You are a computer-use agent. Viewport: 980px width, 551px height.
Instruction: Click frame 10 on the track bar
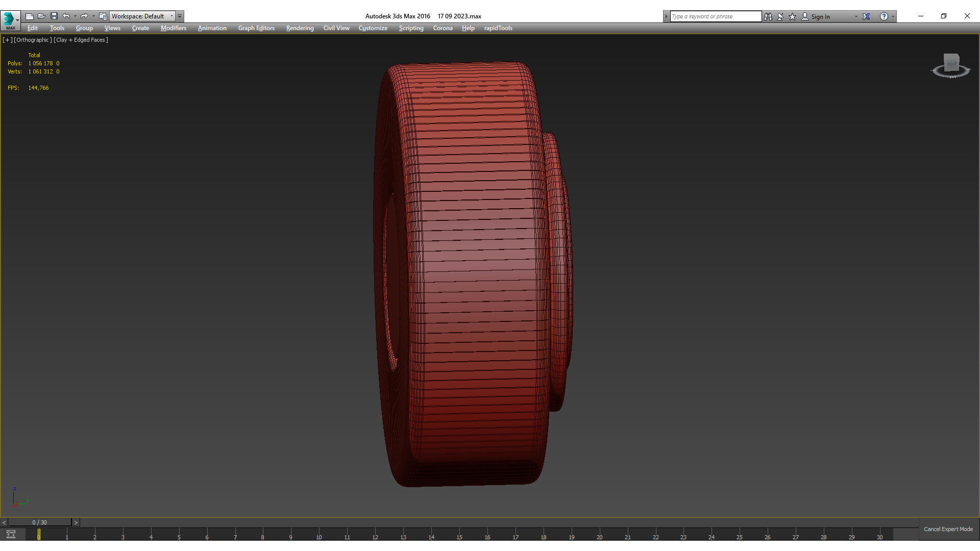pyautogui.click(x=319, y=537)
